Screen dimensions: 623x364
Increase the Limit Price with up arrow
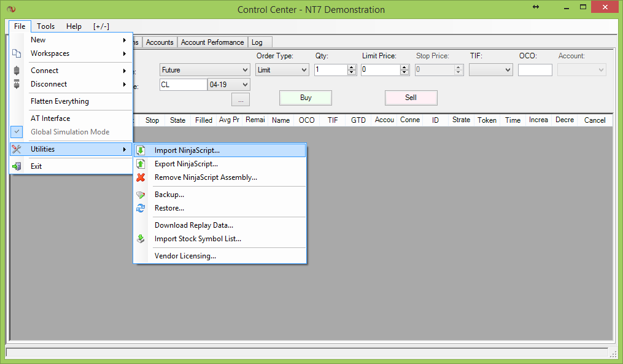tap(404, 67)
